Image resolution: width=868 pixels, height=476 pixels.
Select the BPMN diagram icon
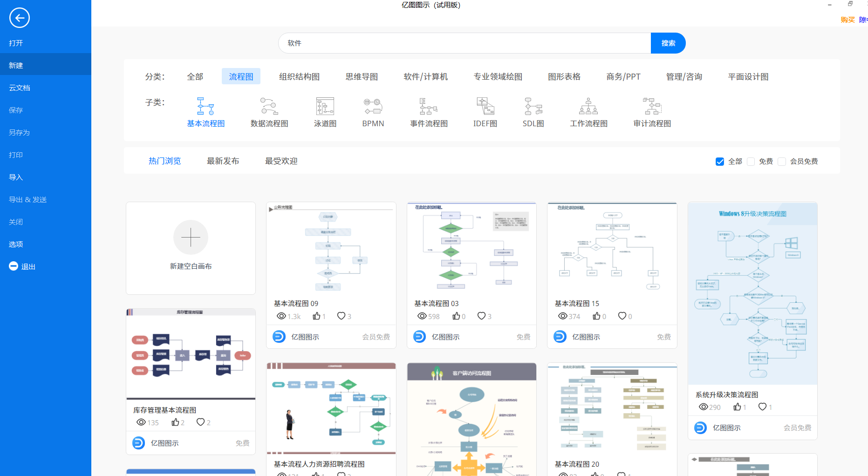point(372,107)
